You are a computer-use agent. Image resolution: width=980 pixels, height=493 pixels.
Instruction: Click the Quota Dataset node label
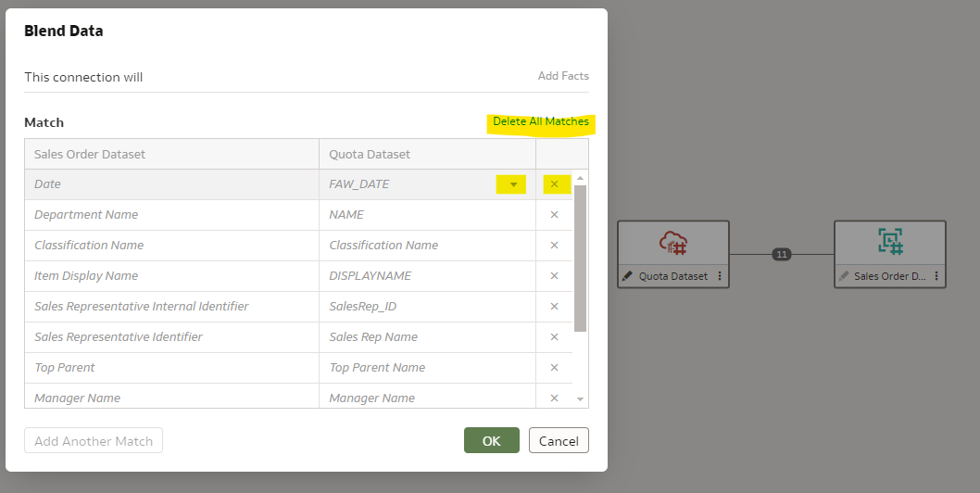pos(673,276)
